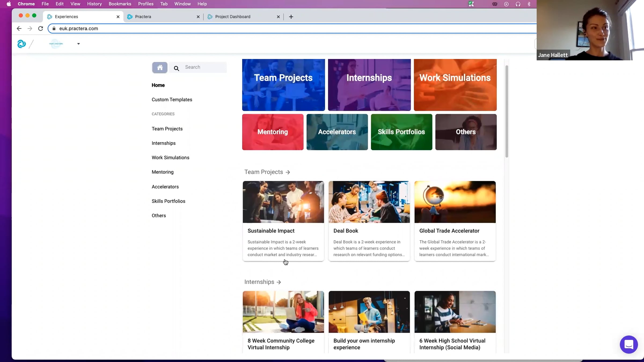This screenshot has height=362, width=644.
Task: Open the Deal Book experience card
Action: pos(369,221)
